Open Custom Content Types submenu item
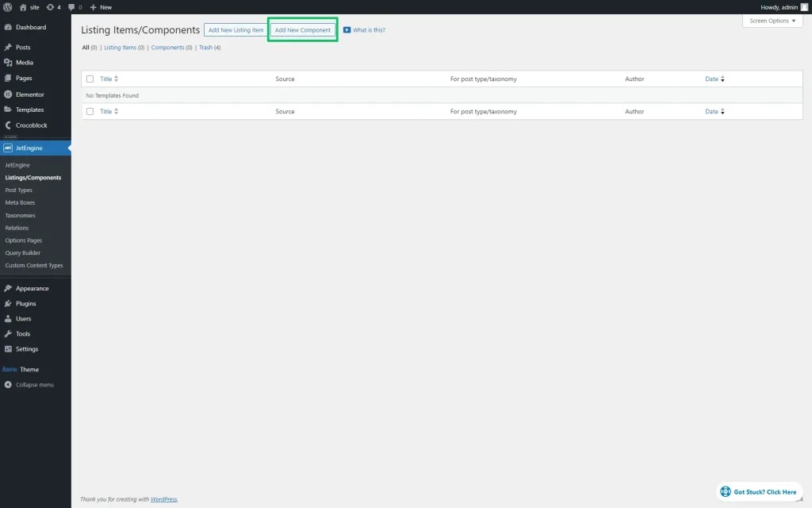 tap(33, 265)
